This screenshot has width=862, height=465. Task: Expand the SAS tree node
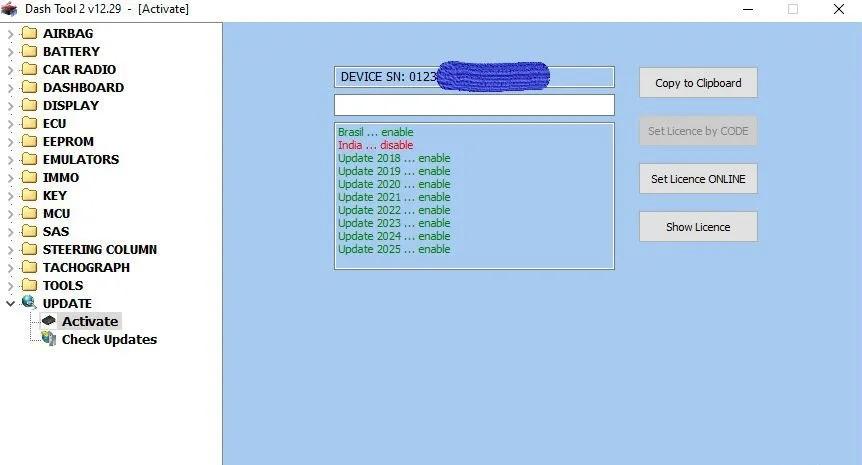10,232
